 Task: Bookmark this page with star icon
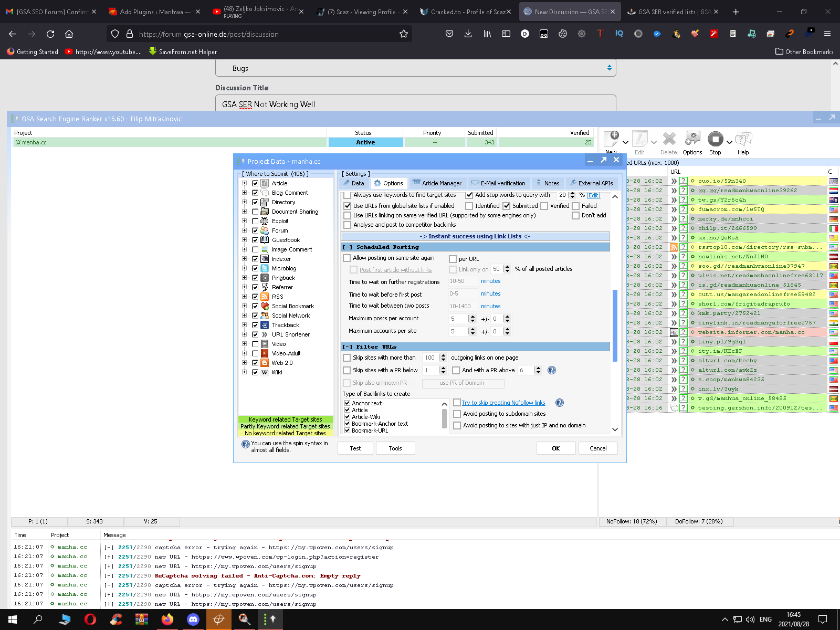click(404, 34)
